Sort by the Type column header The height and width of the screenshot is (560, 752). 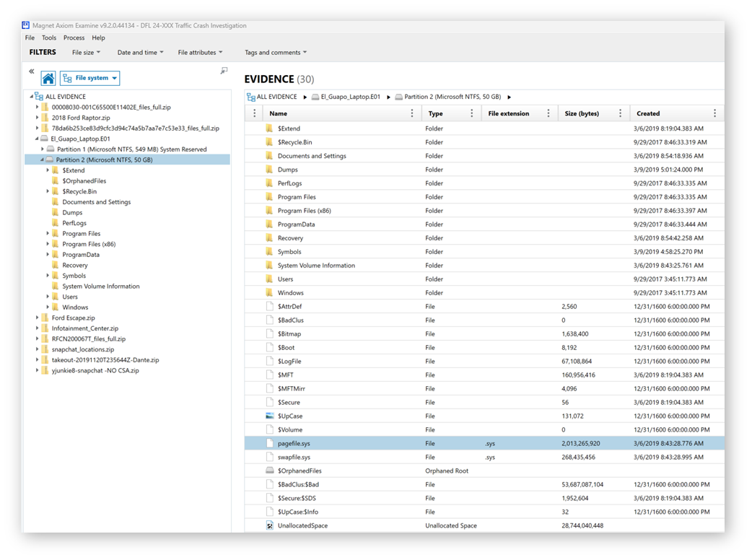click(x=435, y=113)
